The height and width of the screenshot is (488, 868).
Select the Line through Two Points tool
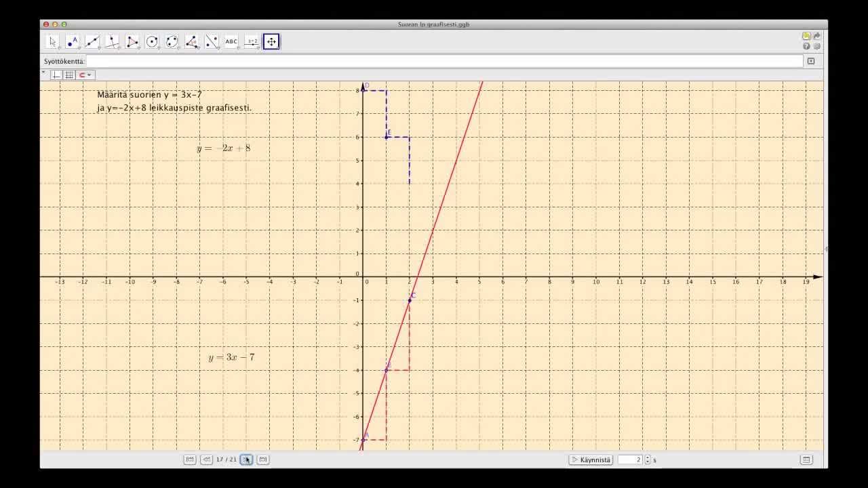(x=92, y=42)
